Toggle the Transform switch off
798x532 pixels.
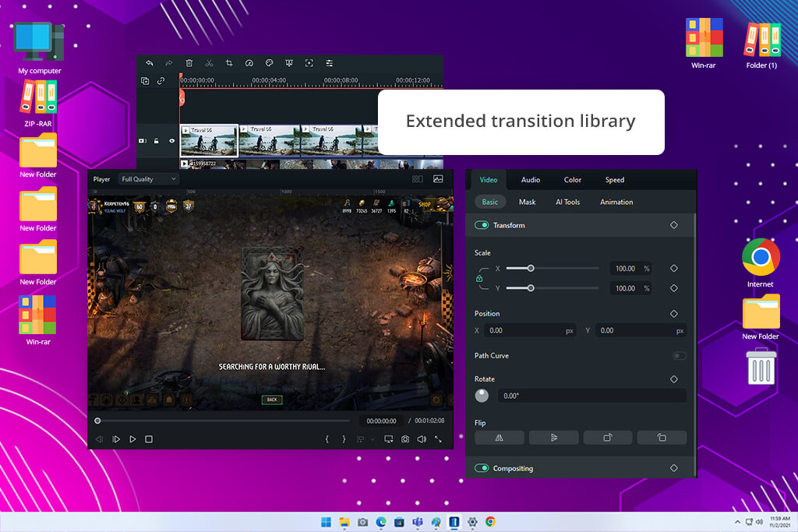(x=482, y=225)
